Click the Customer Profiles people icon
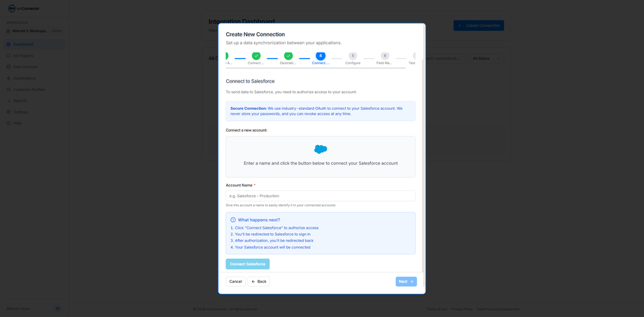 8,89
